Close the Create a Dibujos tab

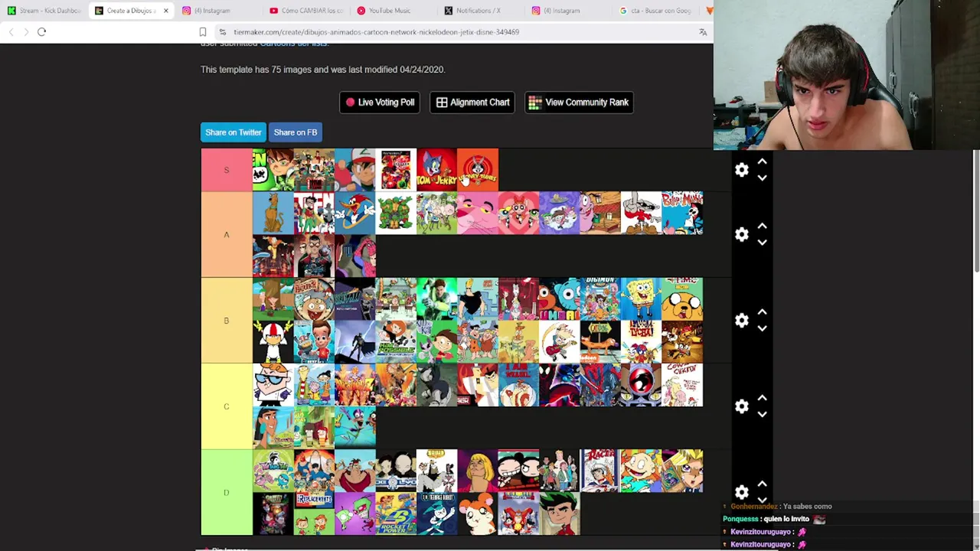tap(165, 11)
